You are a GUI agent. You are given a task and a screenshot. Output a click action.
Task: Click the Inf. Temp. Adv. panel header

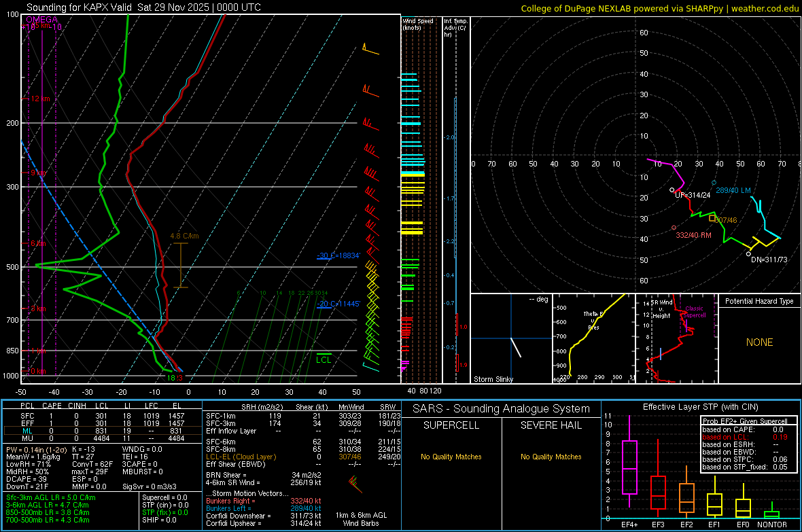455,28
